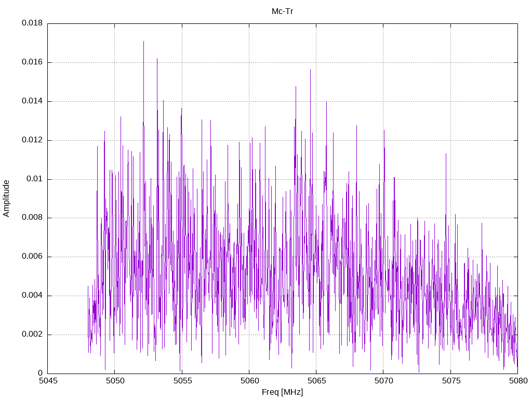
Task: Click the 5075 x-axis tick label
Action: [451, 381]
